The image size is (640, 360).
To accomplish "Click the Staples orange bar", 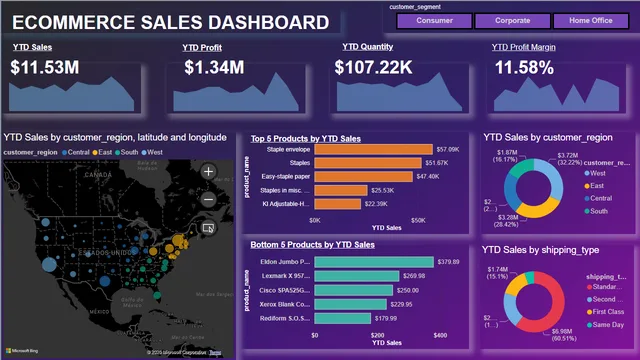I will [368, 163].
